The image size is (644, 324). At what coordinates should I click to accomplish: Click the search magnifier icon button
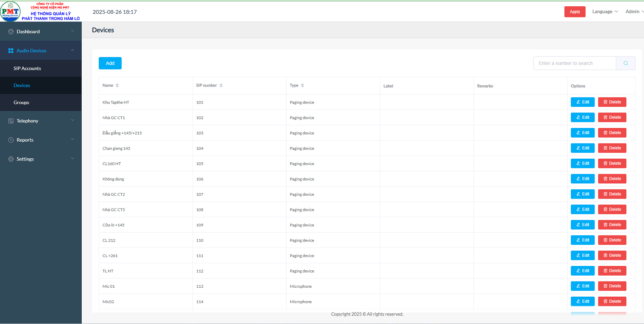(626, 63)
